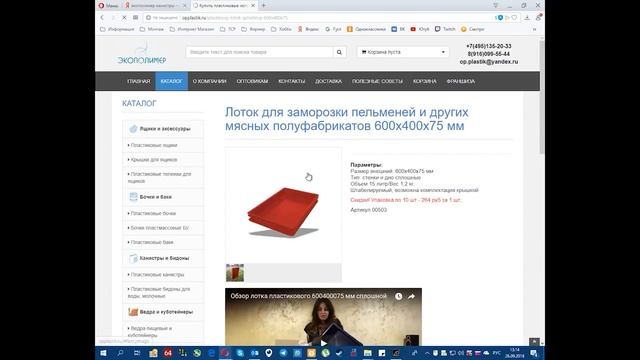Add page to bookmarks with heart icon
Screen dimensions: 640x360
click(x=514, y=18)
